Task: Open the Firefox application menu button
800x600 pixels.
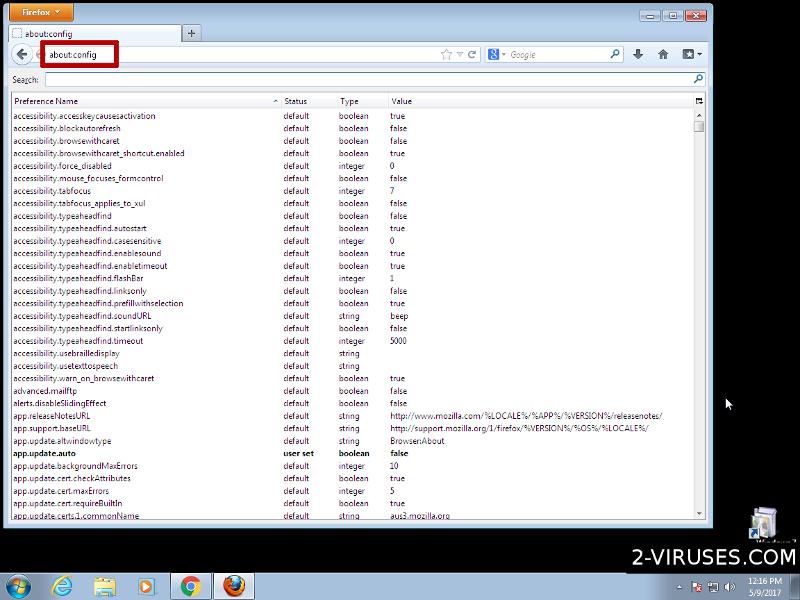Action: [42, 14]
